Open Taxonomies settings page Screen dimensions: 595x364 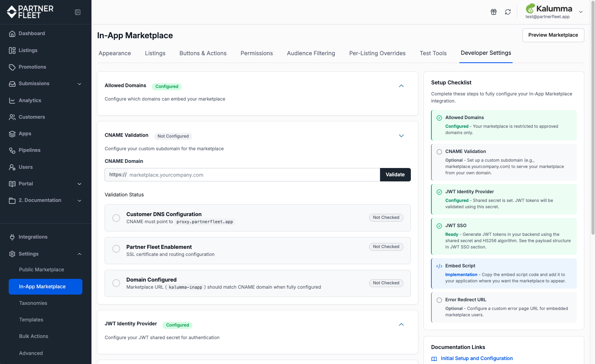click(33, 303)
